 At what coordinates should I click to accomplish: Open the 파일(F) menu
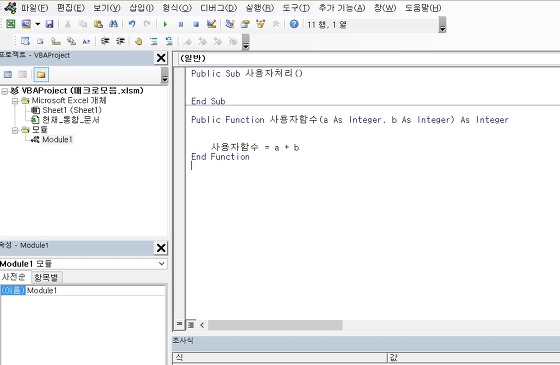tap(35, 8)
